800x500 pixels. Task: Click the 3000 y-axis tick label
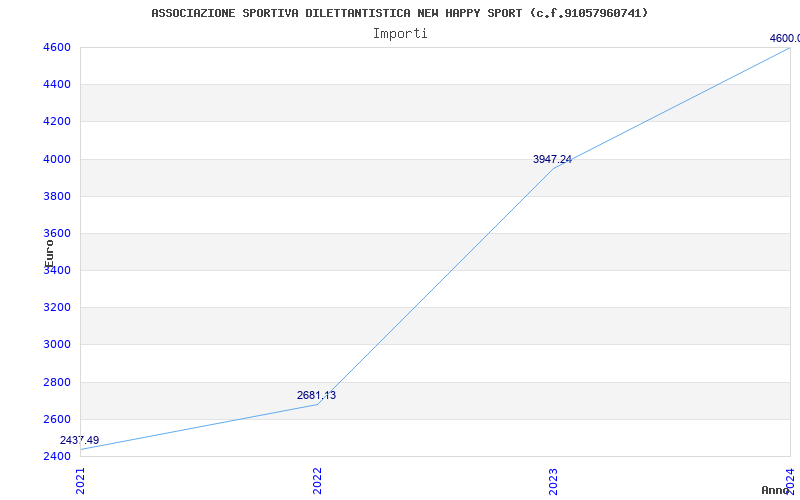[57, 344]
